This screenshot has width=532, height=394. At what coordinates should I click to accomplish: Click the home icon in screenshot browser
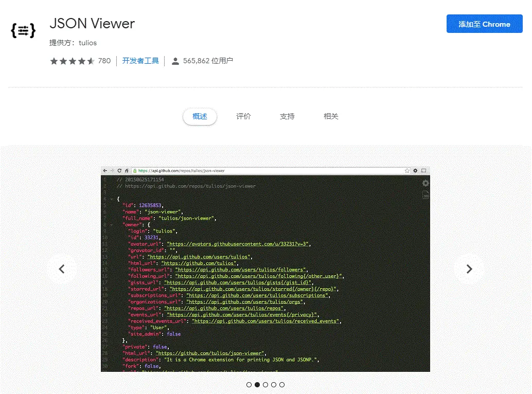tap(127, 171)
